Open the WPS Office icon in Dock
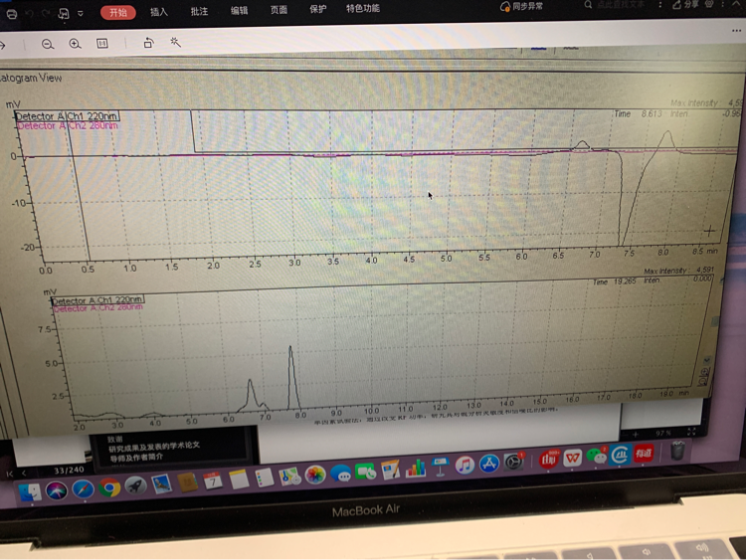Screen dimensions: 746x560 click(573, 458)
